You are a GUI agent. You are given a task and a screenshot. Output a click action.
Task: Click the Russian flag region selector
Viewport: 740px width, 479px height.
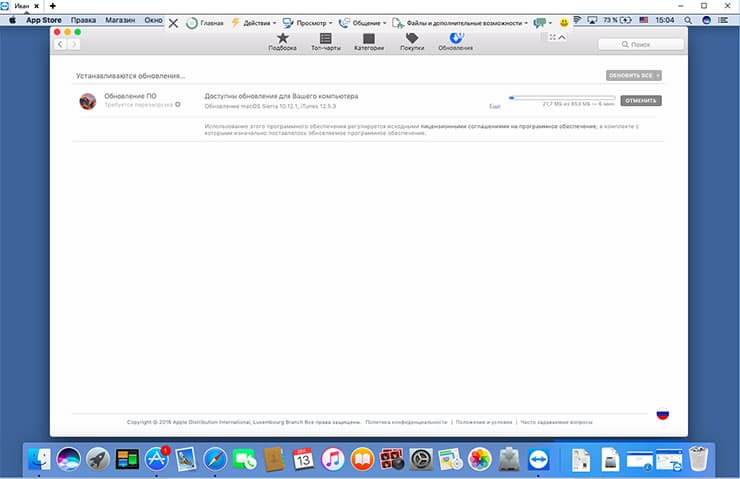point(663,414)
